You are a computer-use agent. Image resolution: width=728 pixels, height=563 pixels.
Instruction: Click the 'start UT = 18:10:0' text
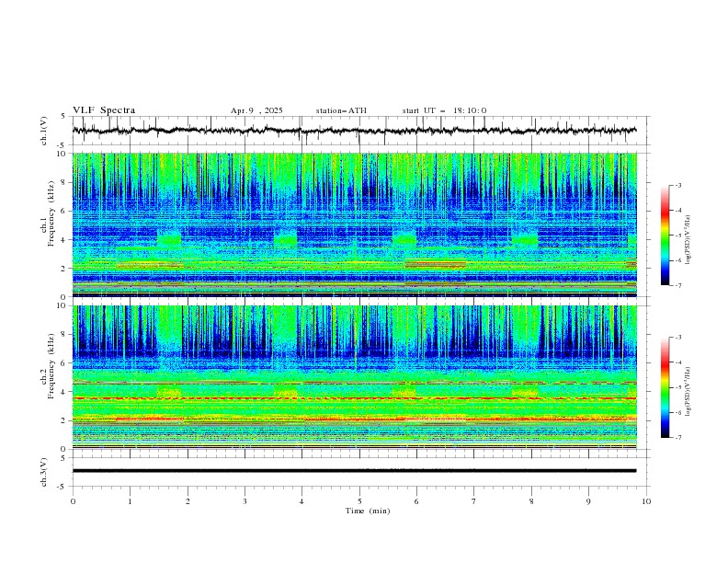pyautogui.click(x=444, y=110)
